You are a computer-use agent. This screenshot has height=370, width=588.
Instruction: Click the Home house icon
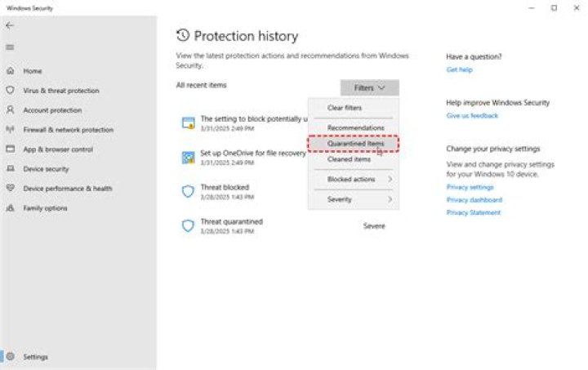pos(11,70)
